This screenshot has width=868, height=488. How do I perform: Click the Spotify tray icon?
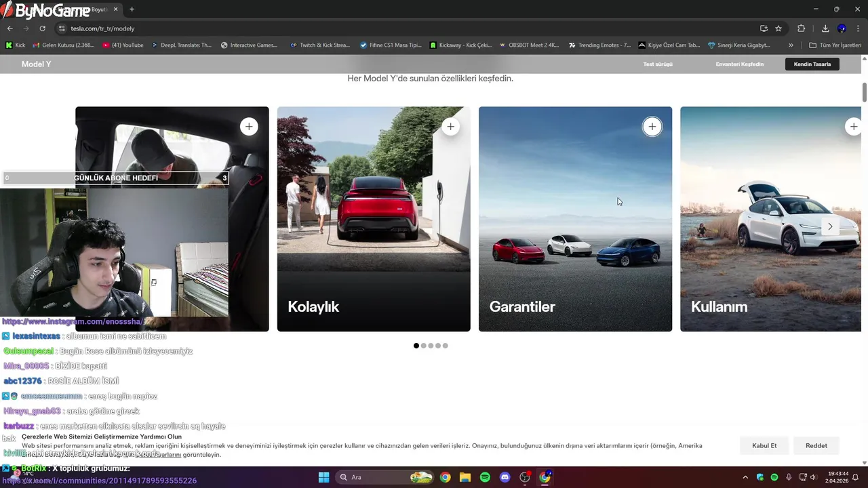774,477
